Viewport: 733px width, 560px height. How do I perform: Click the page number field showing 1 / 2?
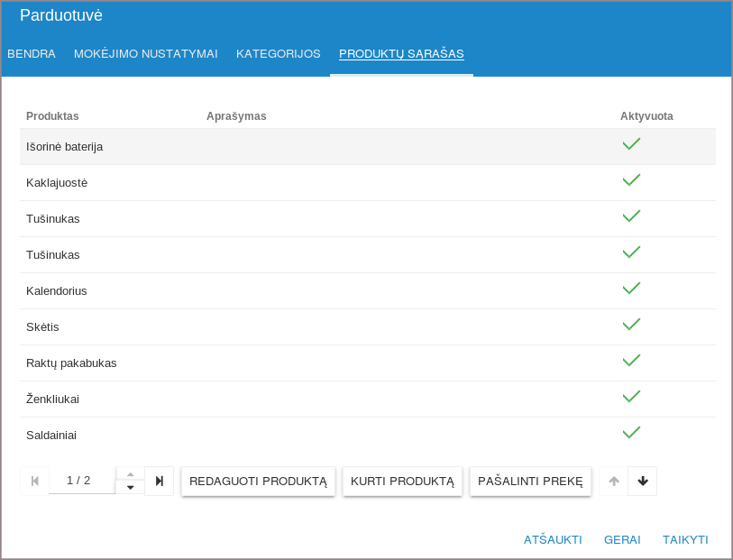tap(81, 481)
